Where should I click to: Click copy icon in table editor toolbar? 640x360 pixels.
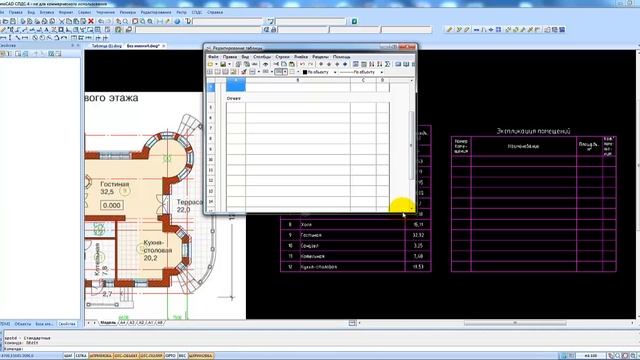point(284,64)
